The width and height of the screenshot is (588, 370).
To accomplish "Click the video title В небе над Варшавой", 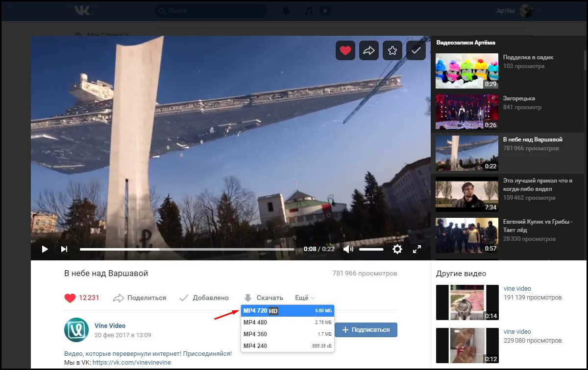I will (106, 273).
